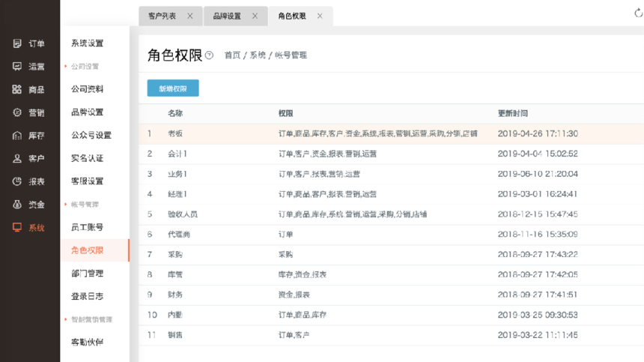This screenshot has width=644, height=362.
Task: Open the 营销 sidebar icon
Action: point(16,112)
